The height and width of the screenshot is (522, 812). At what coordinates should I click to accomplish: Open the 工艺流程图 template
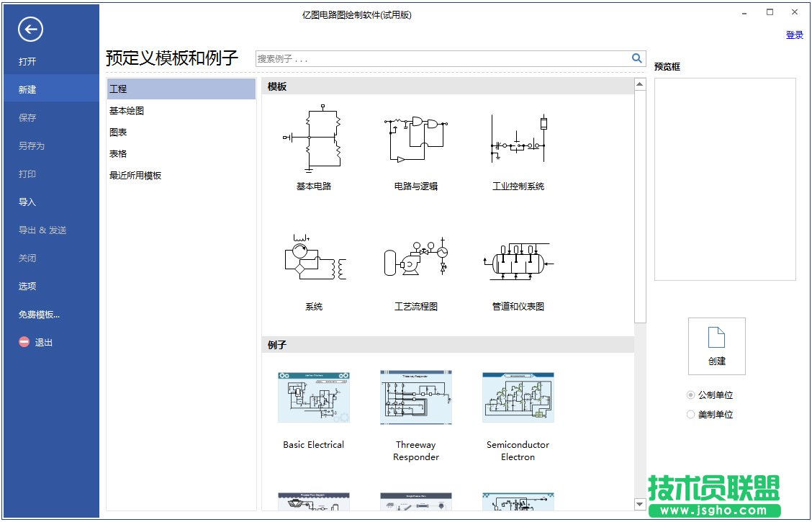click(x=415, y=258)
